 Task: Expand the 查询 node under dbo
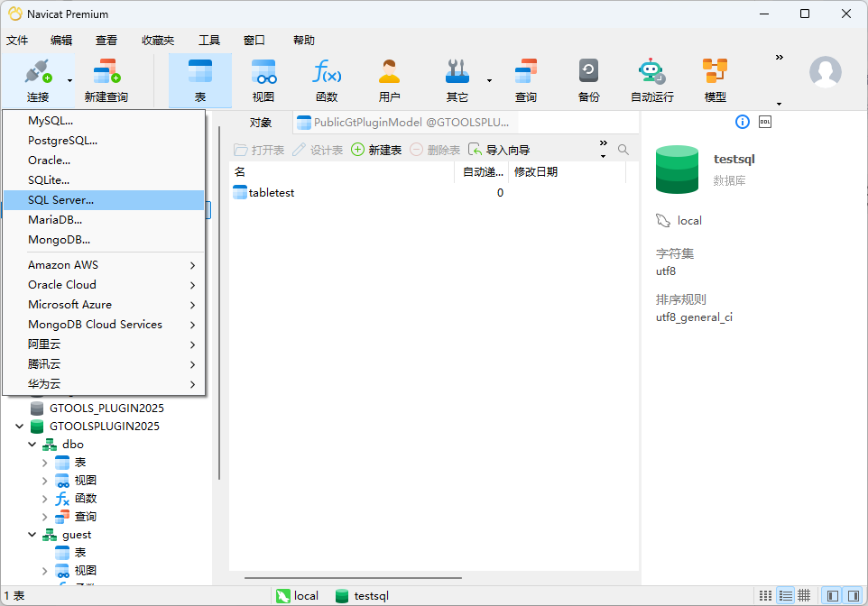(x=45, y=517)
